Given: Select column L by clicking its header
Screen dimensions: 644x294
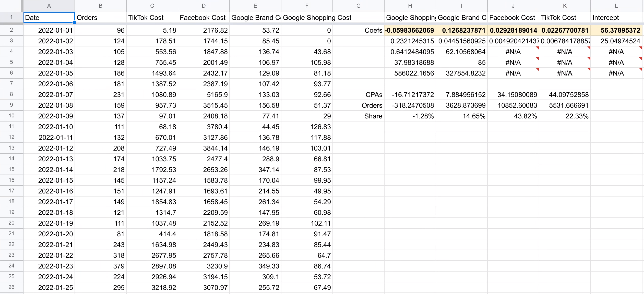Looking at the screenshot, I should point(617,6).
